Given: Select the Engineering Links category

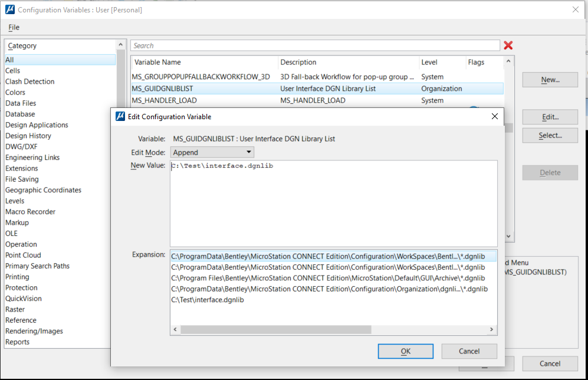Looking at the screenshot, I should pos(58,158).
